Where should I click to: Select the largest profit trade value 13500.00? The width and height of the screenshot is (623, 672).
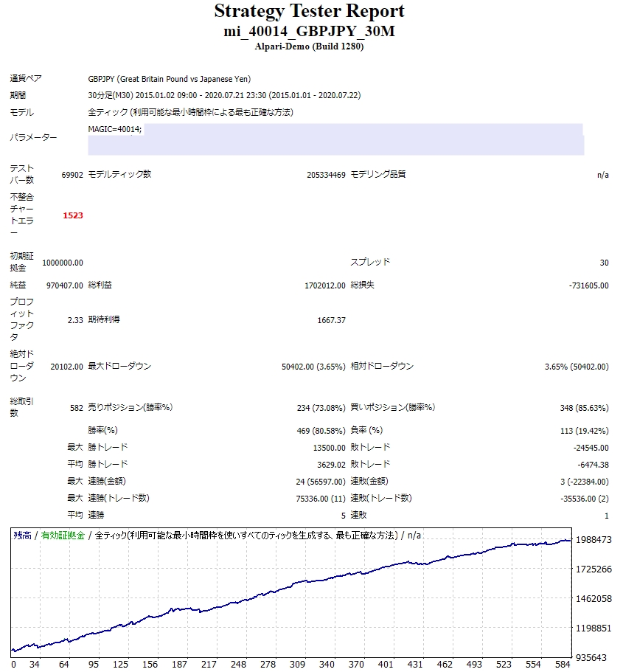point(329,448)
